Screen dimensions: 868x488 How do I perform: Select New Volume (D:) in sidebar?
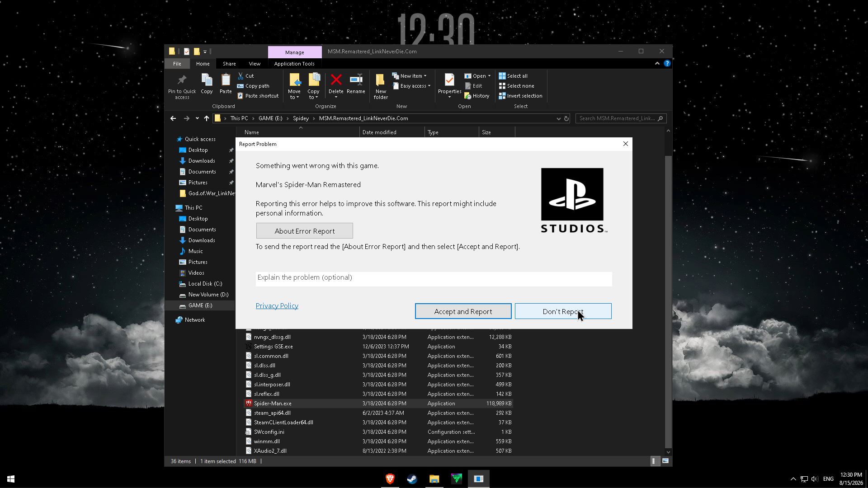pos(208,295)
